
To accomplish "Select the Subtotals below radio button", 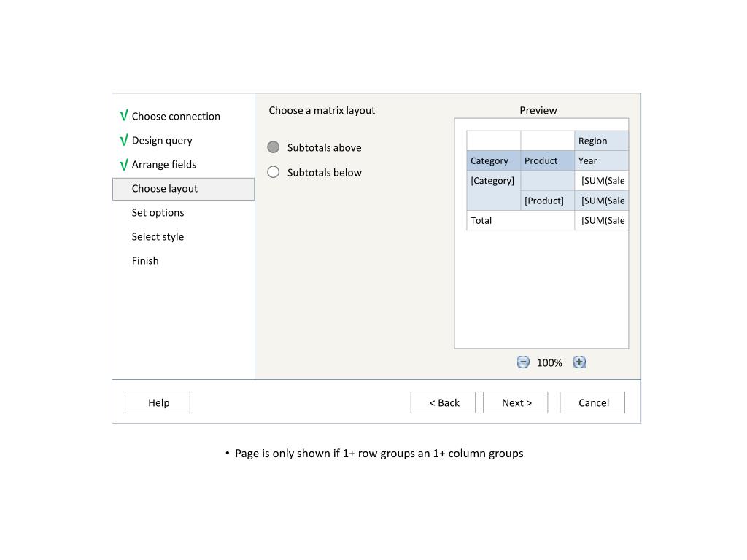I will pos(274,172).
